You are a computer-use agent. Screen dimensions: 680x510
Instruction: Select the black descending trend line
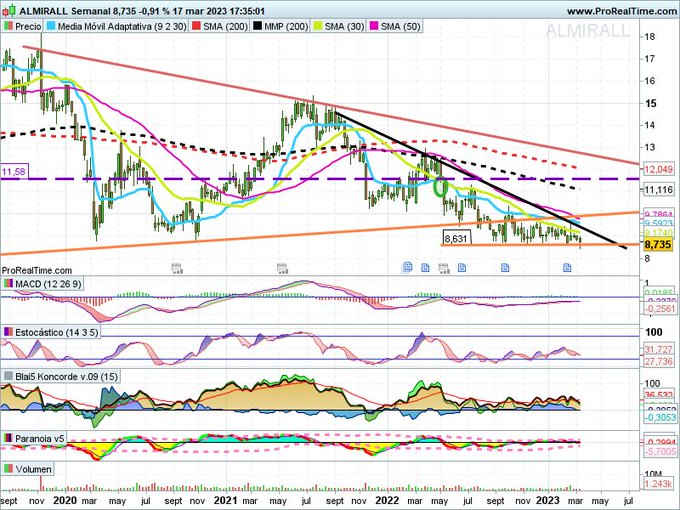(x=480, y=180)
